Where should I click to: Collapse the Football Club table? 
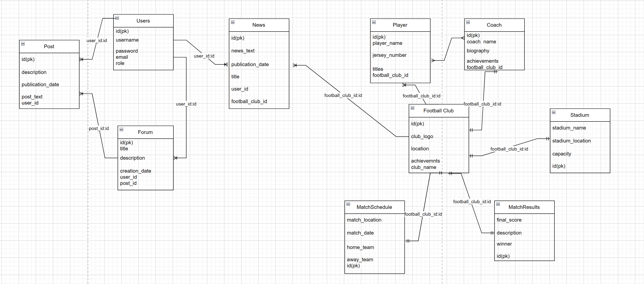tap(413, 108)
